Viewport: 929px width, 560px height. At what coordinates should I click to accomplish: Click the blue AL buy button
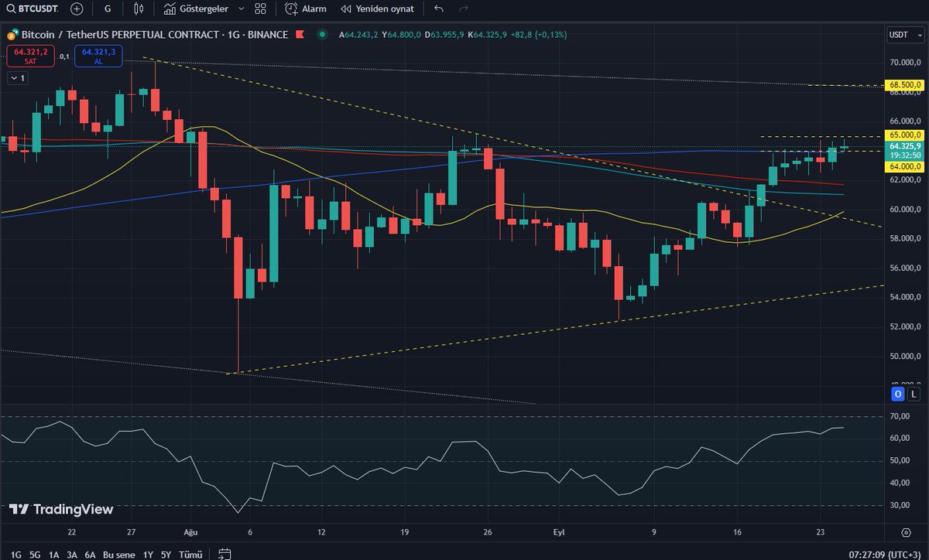pos(98,55)
